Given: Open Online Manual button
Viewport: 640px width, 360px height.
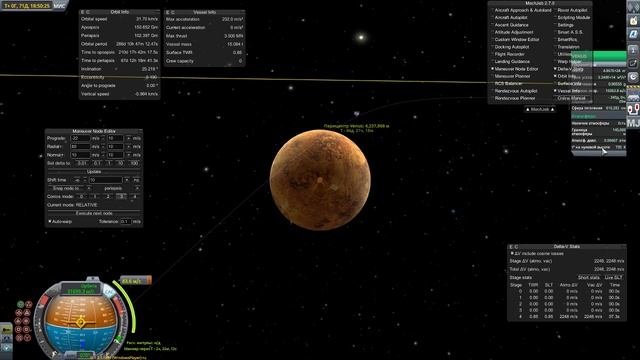Looking at the screenshot, I should tap(571, 98).
